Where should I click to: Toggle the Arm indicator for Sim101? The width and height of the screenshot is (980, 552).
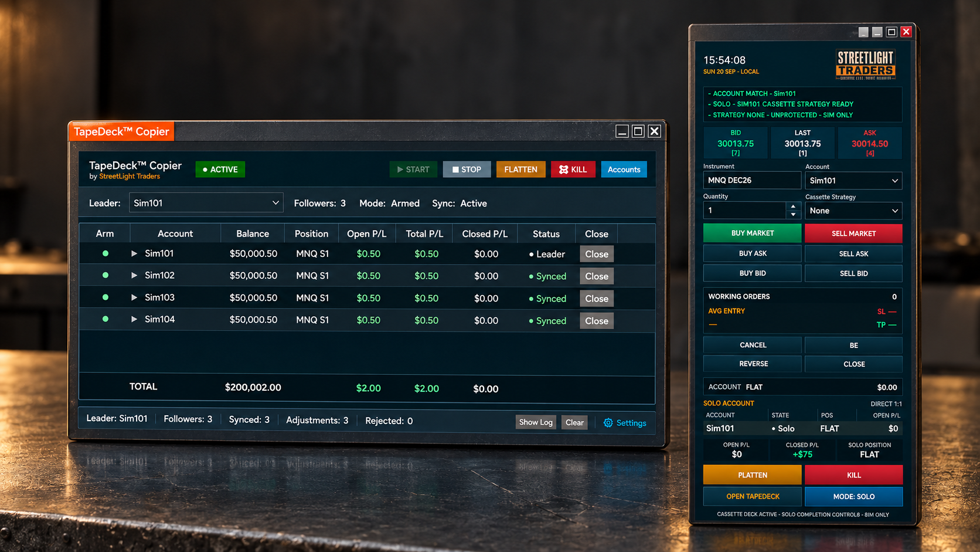106,253
